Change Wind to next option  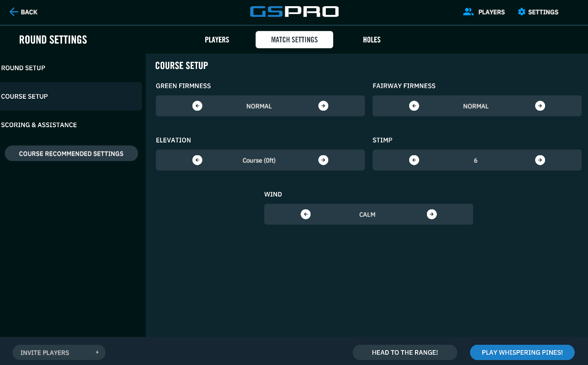tap(432, 214)
